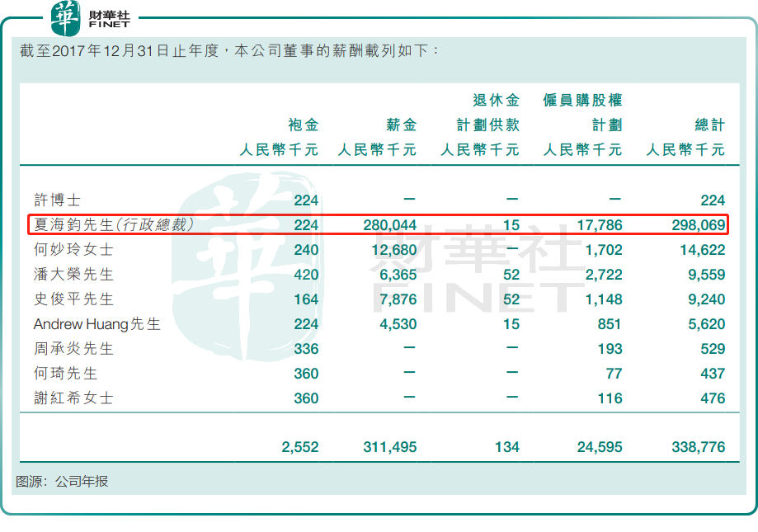Screen dimensions: 758x532
Task: Click the grand total 338,776
Action: [699, 447]
